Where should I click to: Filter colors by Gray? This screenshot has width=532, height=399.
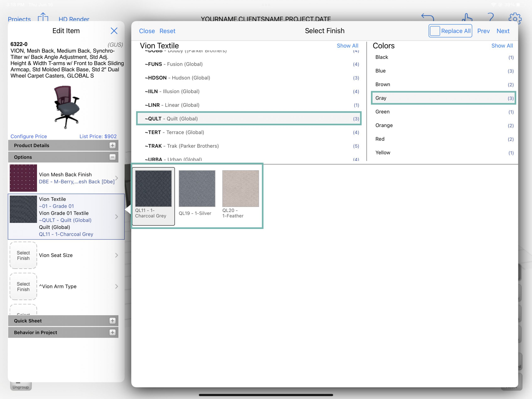click(443, 98)
